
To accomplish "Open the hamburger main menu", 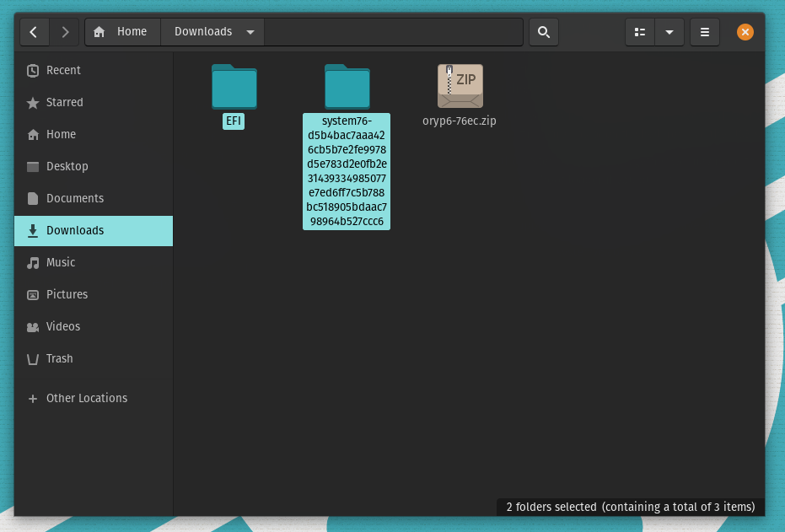I will pos(705,32).
